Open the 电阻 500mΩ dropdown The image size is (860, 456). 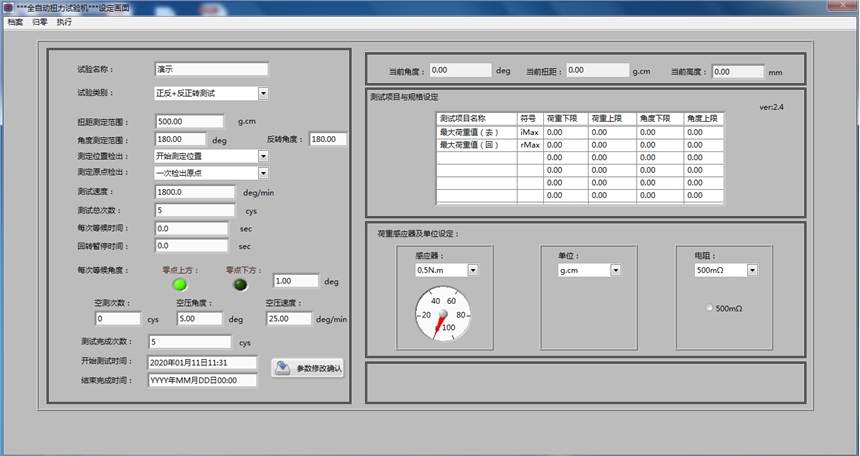point(751,270)
